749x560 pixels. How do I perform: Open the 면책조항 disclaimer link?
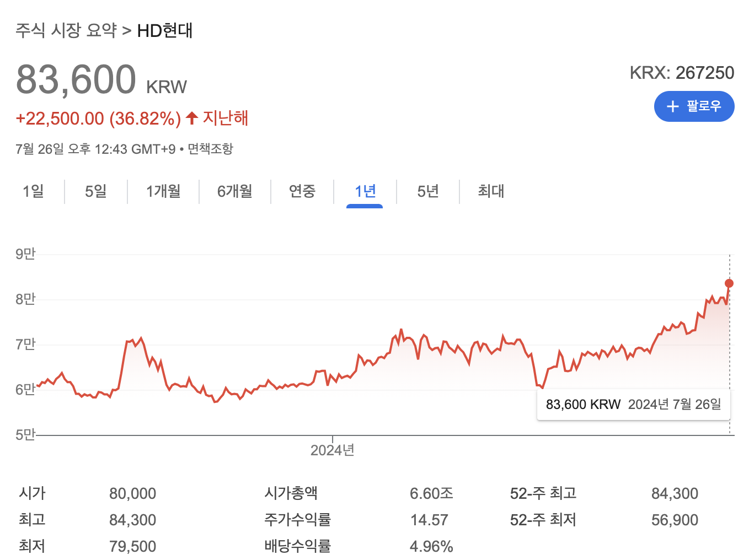tap(210, 149)
